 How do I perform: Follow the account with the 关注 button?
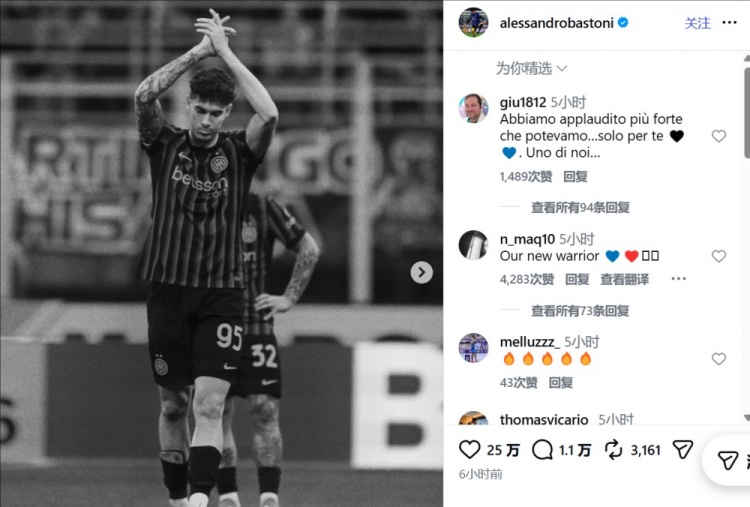click(x=697, y=22)
